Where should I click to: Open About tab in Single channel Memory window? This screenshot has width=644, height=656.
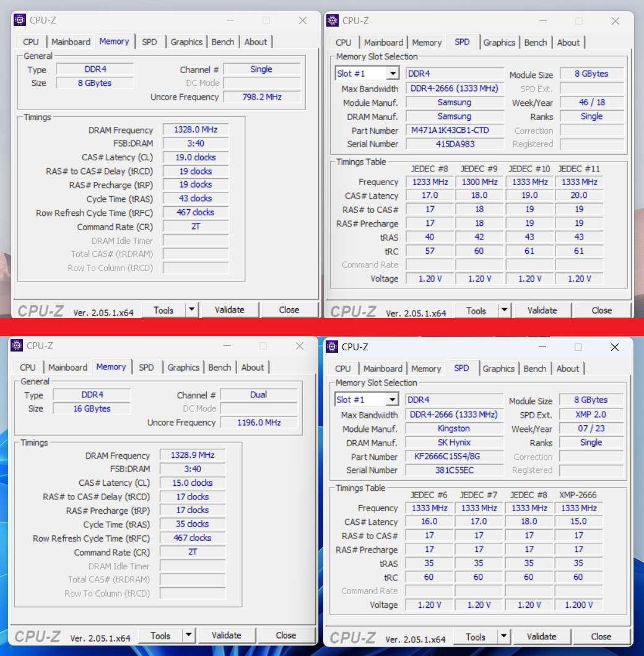[256, 42]
